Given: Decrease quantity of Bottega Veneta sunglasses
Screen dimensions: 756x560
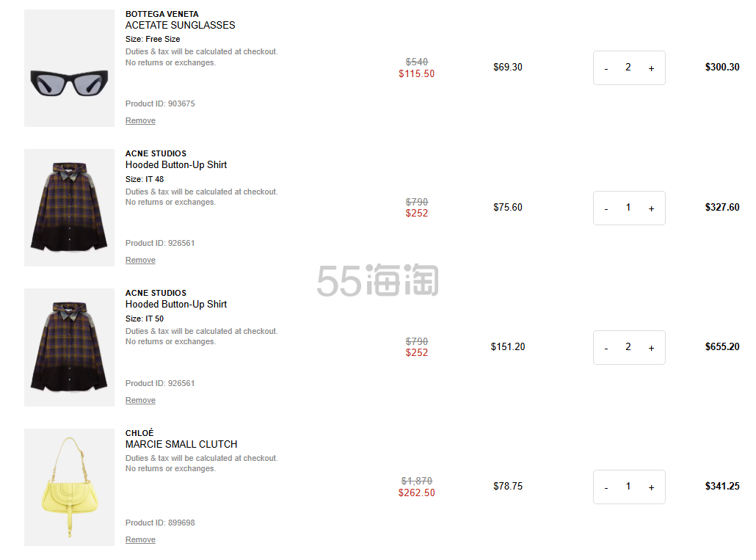Looking at the screenshot, I should 606,68.
